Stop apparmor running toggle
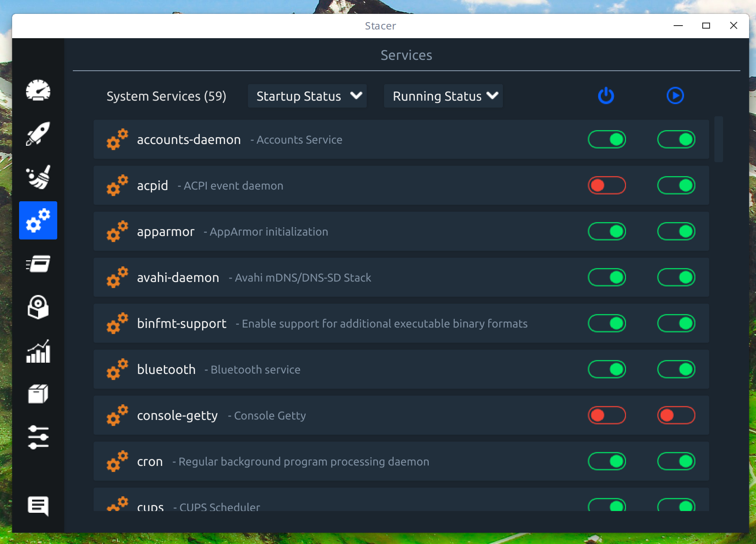The width and height of the screenshot is (756, 544). (x=676, y=231)
